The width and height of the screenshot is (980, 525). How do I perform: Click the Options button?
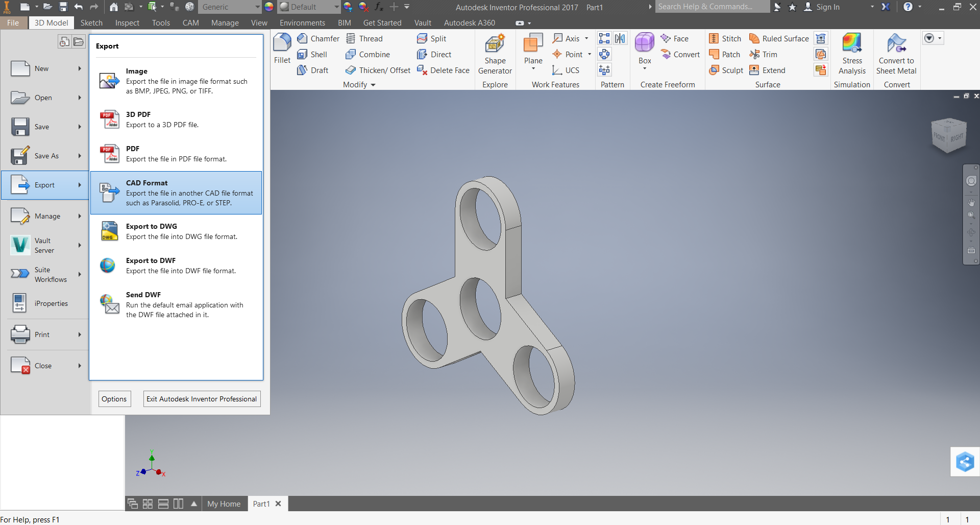tap(114, 399)
